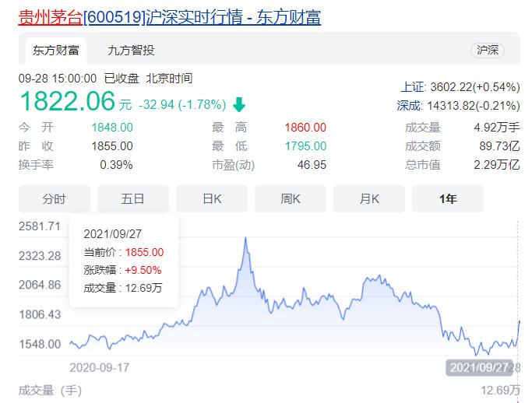Click the 成交量 value 4.92万手

click(x=497, y=128)
